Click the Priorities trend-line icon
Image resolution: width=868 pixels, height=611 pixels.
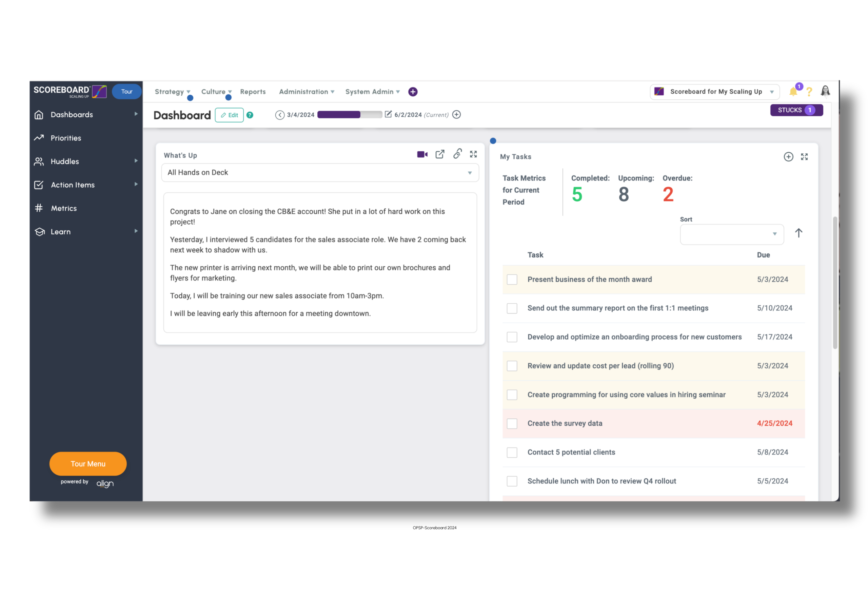(39, 138)
